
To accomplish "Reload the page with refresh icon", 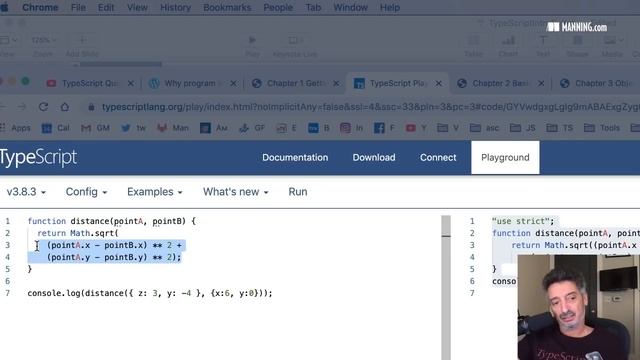I will [43, 107].
